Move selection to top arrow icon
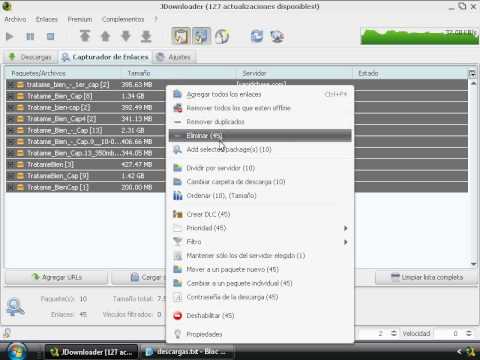 (x=85, y=36)
